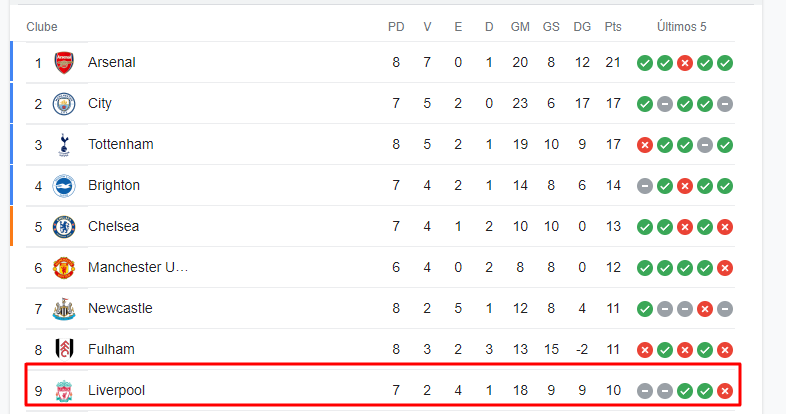Click Brighton's first grey draw result icon

(x=645, y=186)
